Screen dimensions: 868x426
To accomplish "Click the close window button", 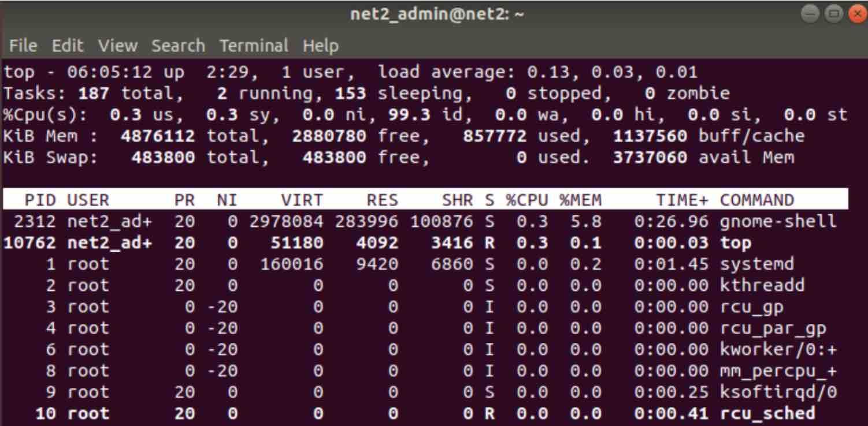I will (x=858, y=10).
